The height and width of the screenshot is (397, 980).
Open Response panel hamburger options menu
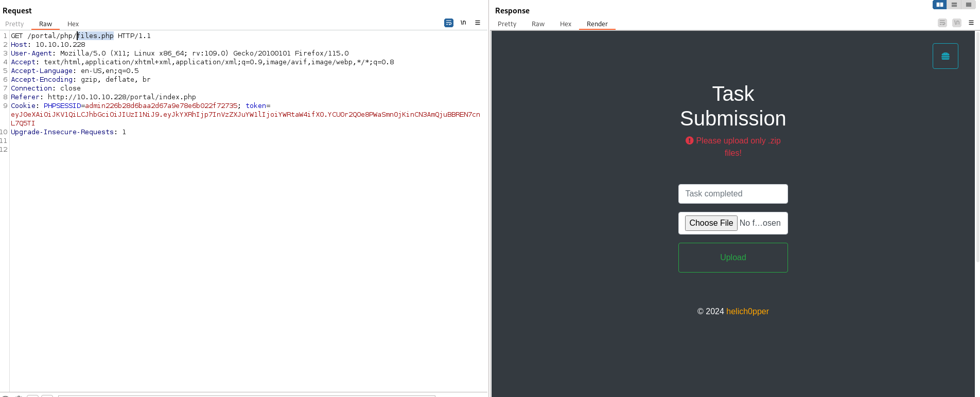(971, 23)
